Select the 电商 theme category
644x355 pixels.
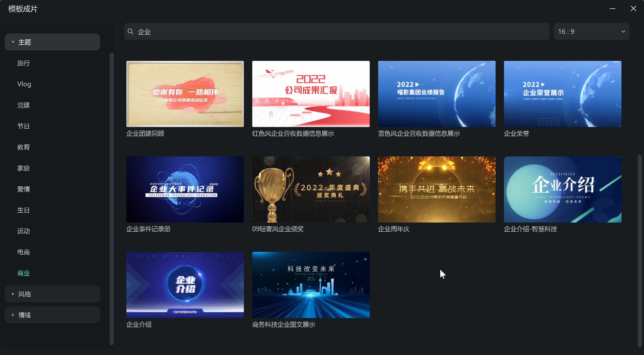pyautogui.click(x=24, y=252)
